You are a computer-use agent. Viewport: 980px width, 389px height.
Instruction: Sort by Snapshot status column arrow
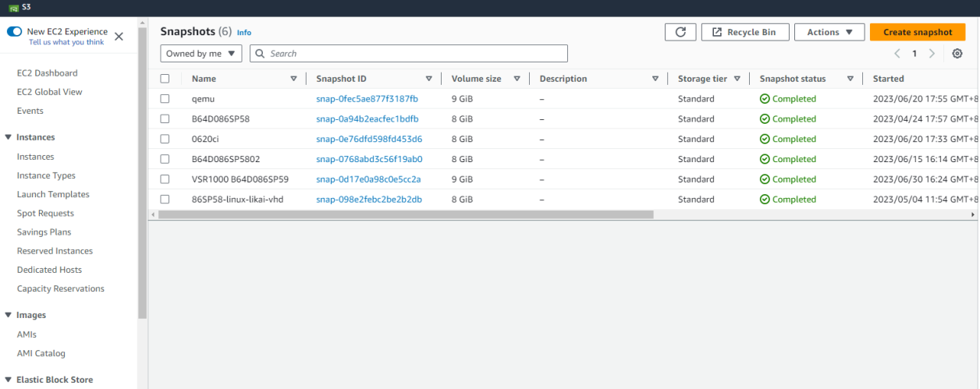coord(850,79)
